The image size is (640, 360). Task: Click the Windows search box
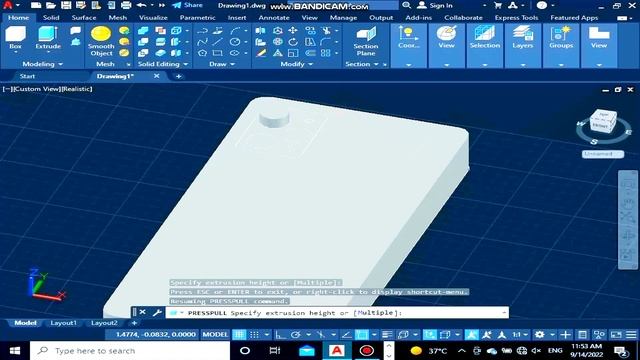click(130, 351)
